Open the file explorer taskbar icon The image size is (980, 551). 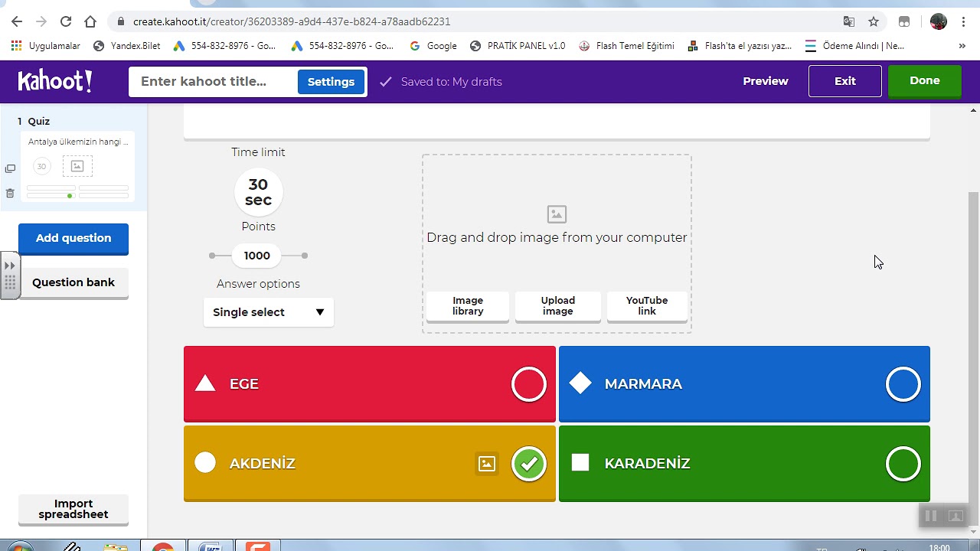116,546
